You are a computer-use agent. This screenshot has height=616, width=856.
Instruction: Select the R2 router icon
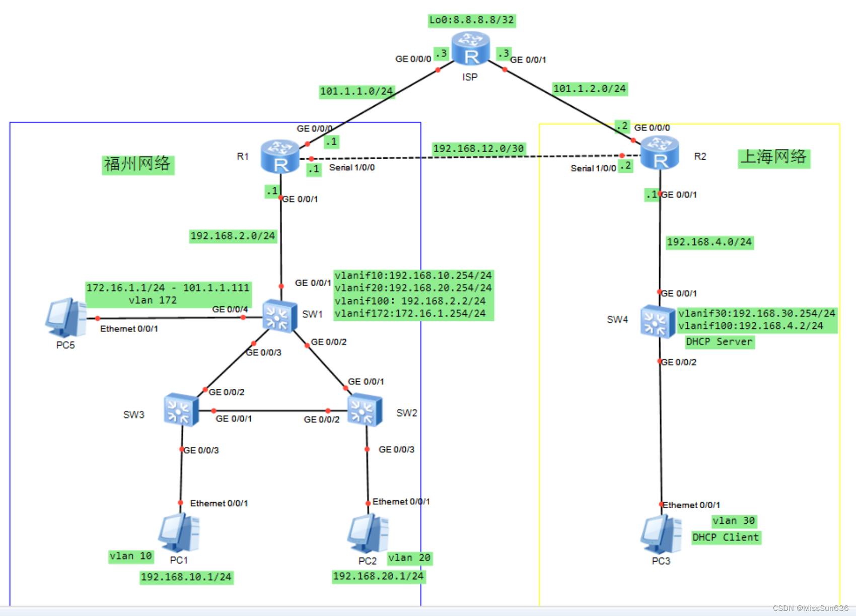click(x=660, y=153)
